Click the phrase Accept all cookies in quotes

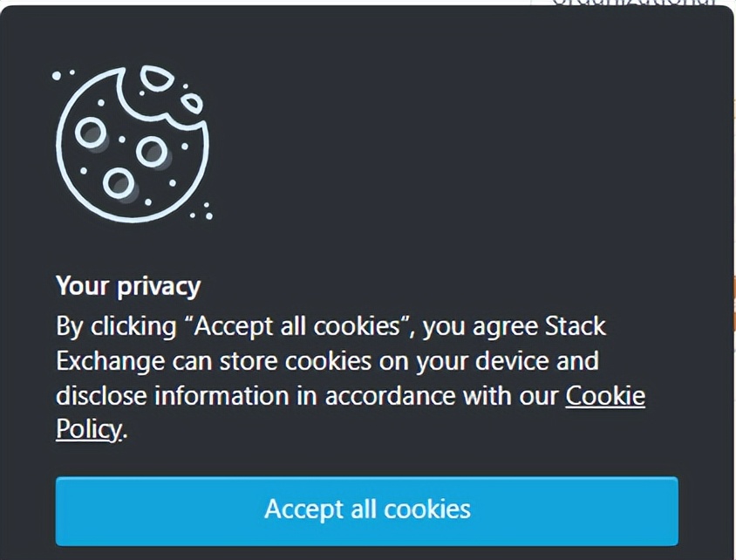click(296, 325)
